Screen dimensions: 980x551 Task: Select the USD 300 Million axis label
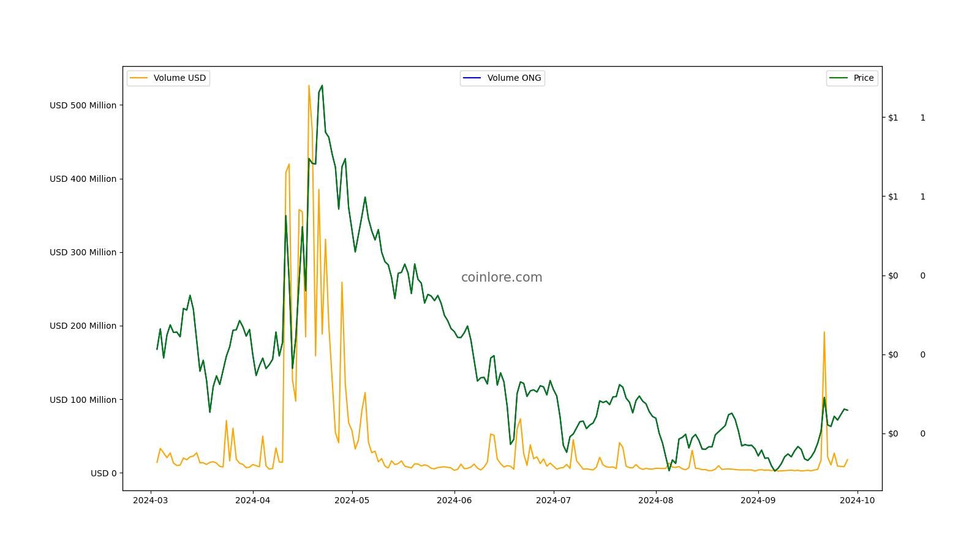point(83,252)
